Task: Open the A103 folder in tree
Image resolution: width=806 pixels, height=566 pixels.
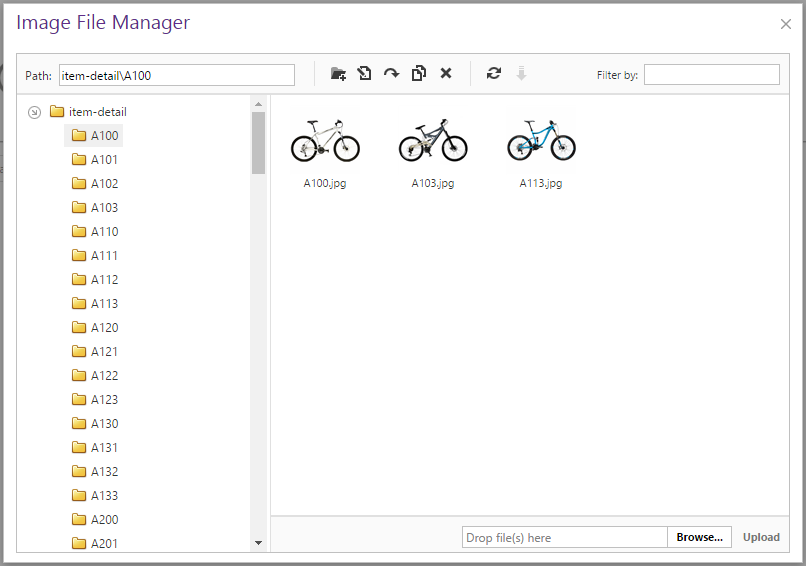Action: pyautogui.click(x=104, y=208)
